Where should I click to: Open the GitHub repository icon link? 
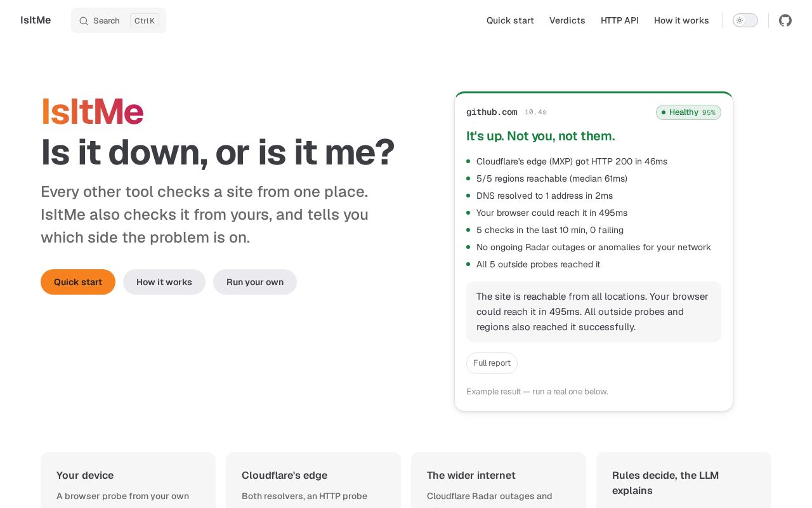785,20
